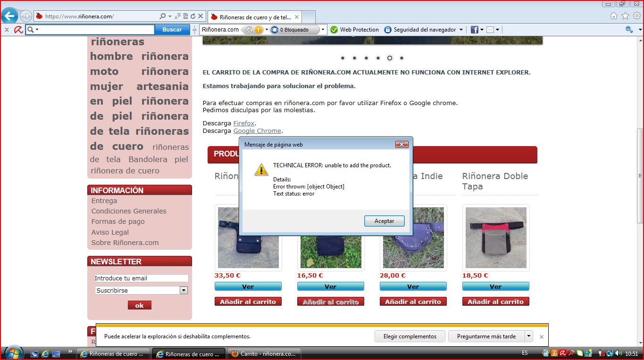Close the Riñoneras de cuero browser tab
The height and width of the screenshot is (360, 644).
(297, 17)
